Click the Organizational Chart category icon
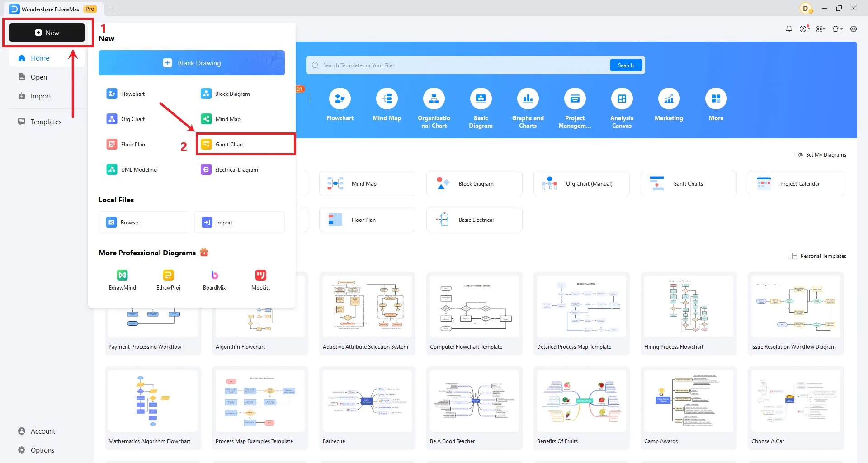 click(434, 99)
